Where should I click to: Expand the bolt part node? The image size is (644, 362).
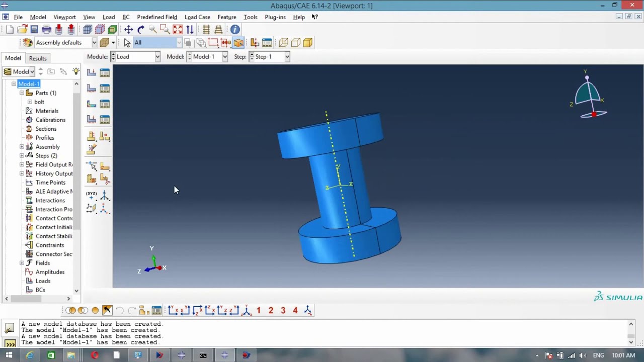(x=30, y=102)
